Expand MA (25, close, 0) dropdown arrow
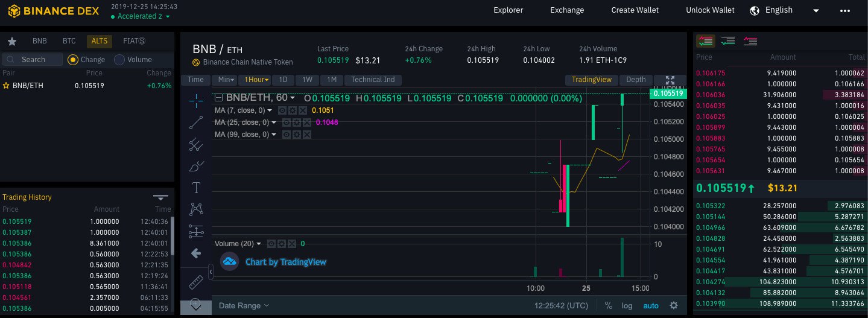 (274, 122)
